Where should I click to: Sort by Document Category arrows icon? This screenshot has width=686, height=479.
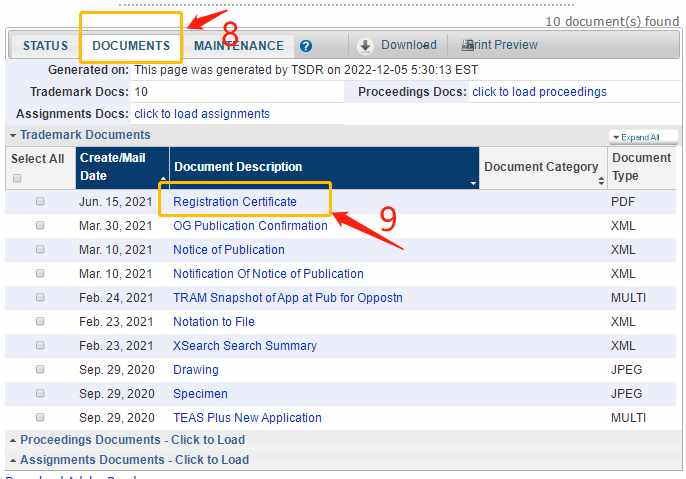[x=601, y=180]
